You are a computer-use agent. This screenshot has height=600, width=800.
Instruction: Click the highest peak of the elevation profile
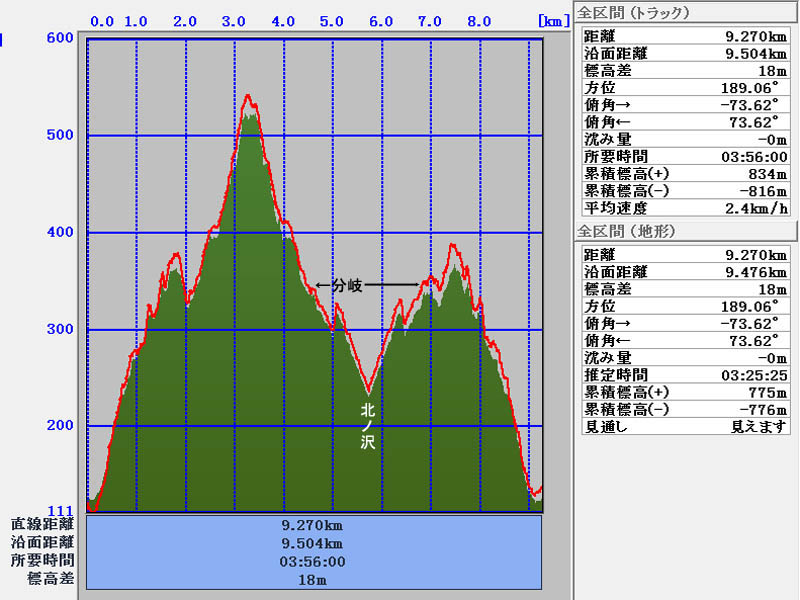click(247, 97)
